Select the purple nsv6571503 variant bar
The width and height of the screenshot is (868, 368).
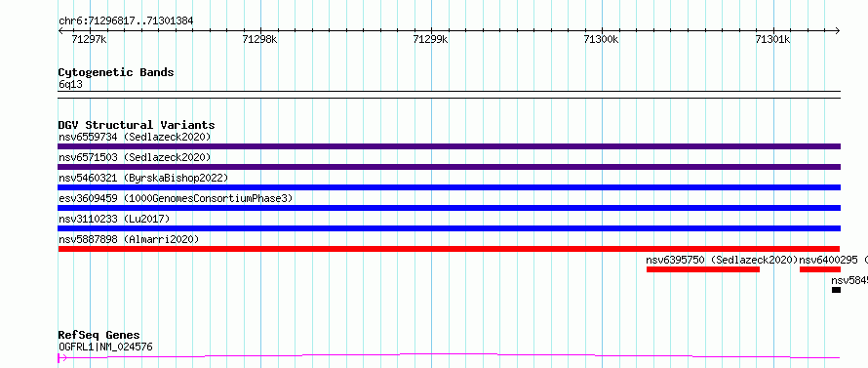pos(449,167)
